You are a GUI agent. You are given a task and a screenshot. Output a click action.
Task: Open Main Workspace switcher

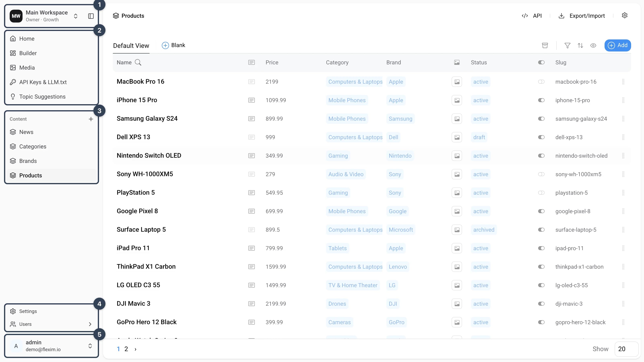coord(44,16)
